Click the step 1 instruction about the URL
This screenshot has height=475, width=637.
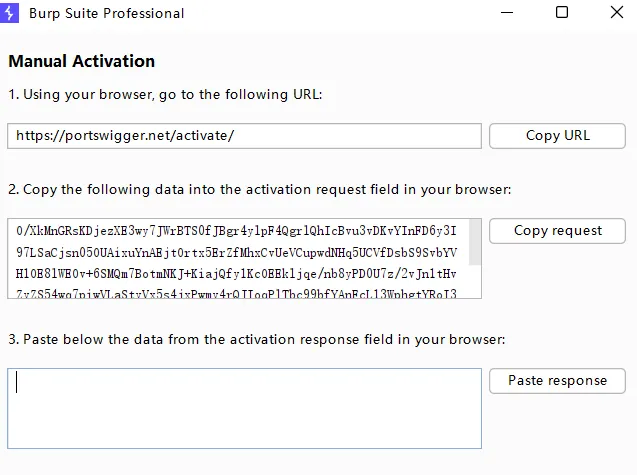tap(165, 95)
